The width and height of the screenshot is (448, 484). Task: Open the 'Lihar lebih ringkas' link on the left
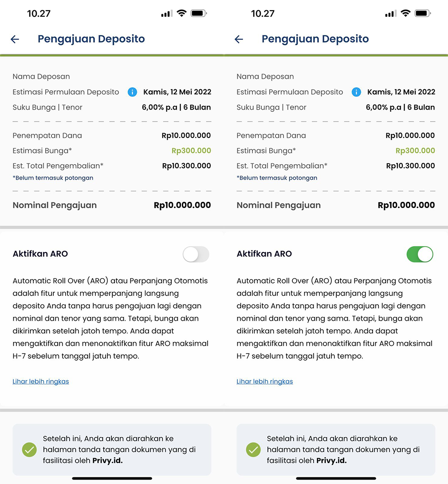click(x=40, y=382)
